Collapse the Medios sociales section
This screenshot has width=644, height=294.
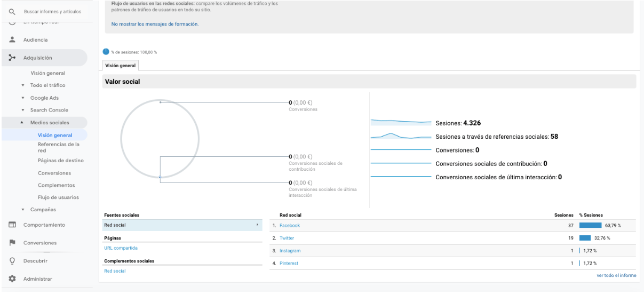pos(22,123)
